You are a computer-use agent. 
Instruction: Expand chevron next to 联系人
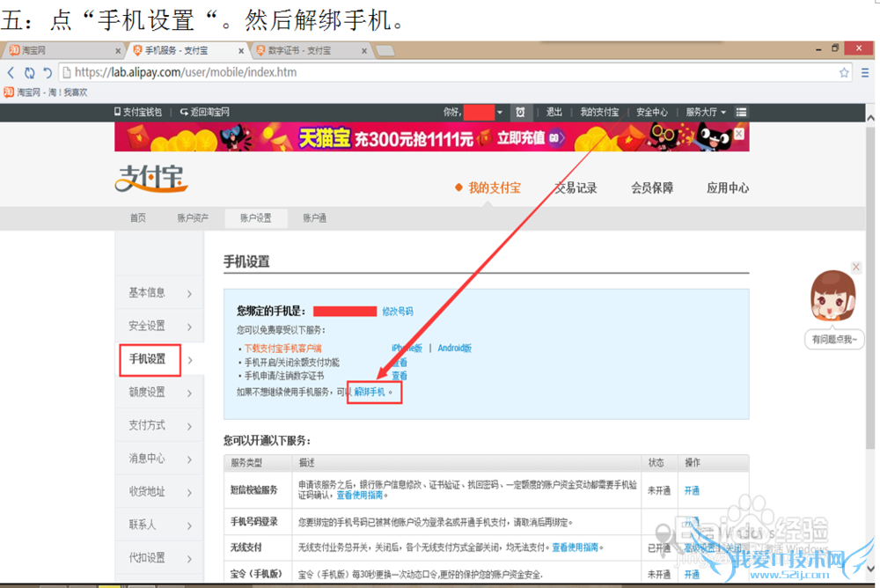pyautogui.click(x=190, y=526)
